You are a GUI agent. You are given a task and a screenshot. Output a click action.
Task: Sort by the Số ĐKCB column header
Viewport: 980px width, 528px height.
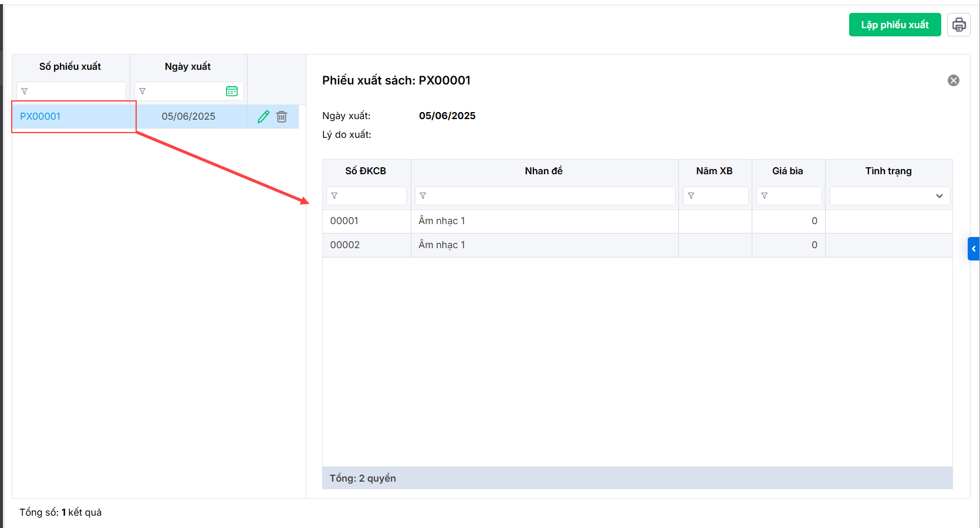(366, 171)
